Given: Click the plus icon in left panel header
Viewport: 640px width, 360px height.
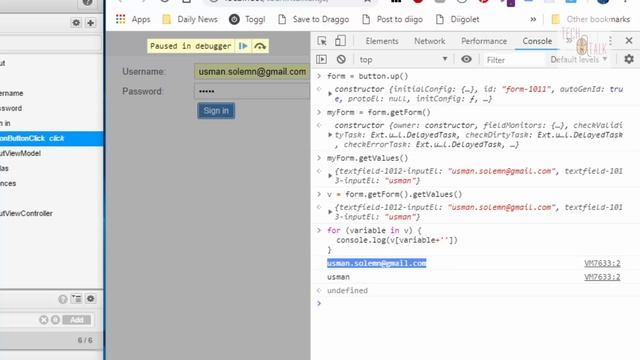Looking at the screenshot, I should [x=91, y=22].
